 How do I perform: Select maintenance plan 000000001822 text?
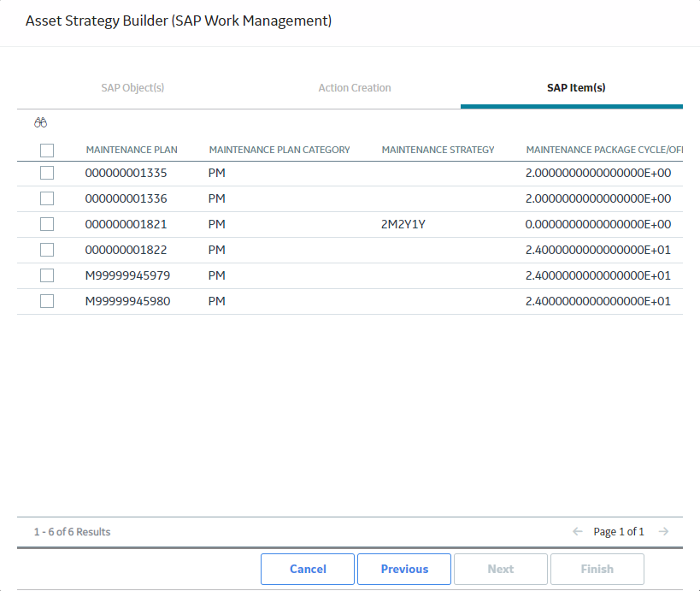[x=126, y=250]
